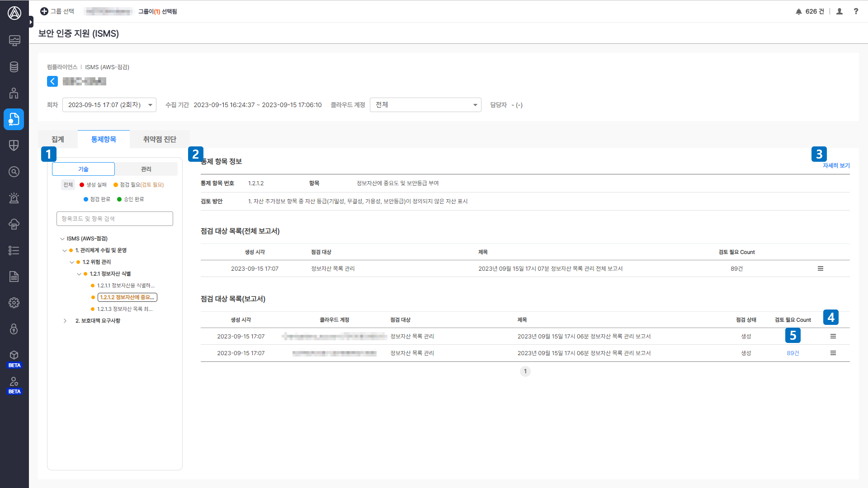Open the 클라우드 계정 전체 dropdown
The width and height of the screenshot is (868, 488).
coord(425,105)
